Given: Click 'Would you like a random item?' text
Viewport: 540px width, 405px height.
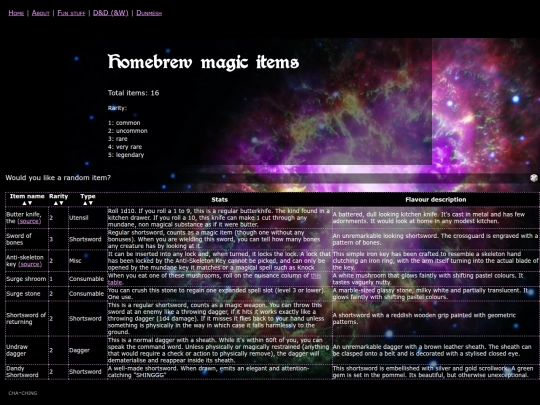Looking at the screenshot, I should pos(58,178).
